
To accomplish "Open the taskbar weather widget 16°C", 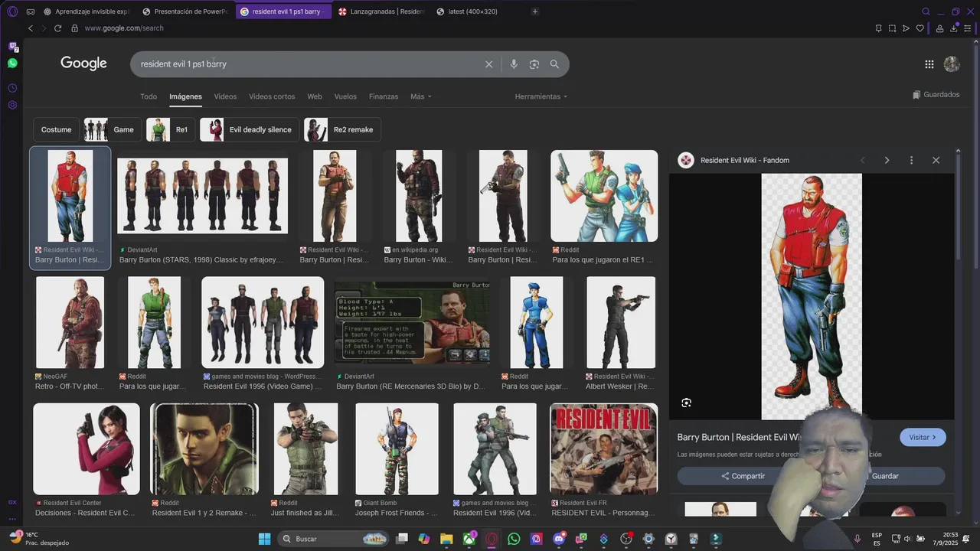I will (38, 539).
